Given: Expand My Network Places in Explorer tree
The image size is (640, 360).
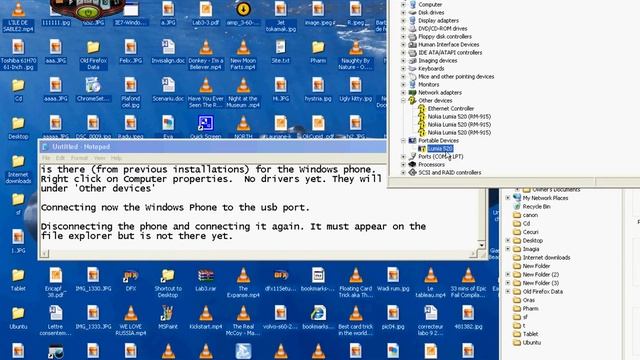Looking at the screenshot, I should 508,198.
